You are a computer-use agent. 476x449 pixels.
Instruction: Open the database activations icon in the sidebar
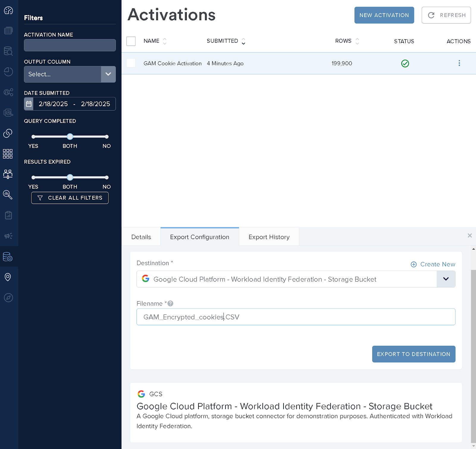(x=8, y=256)
